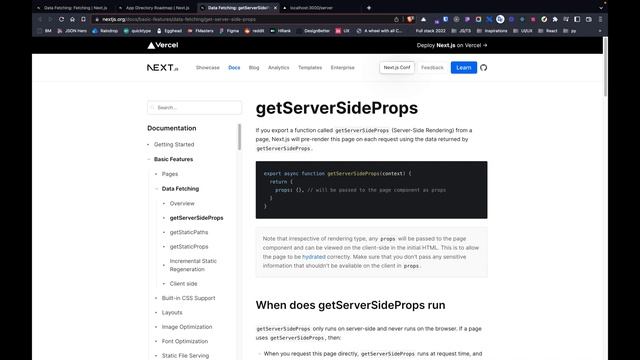Click the Brave Rewards triangle icon
Image resolution: width=640 pixels, height=360 pixels.
423,19
